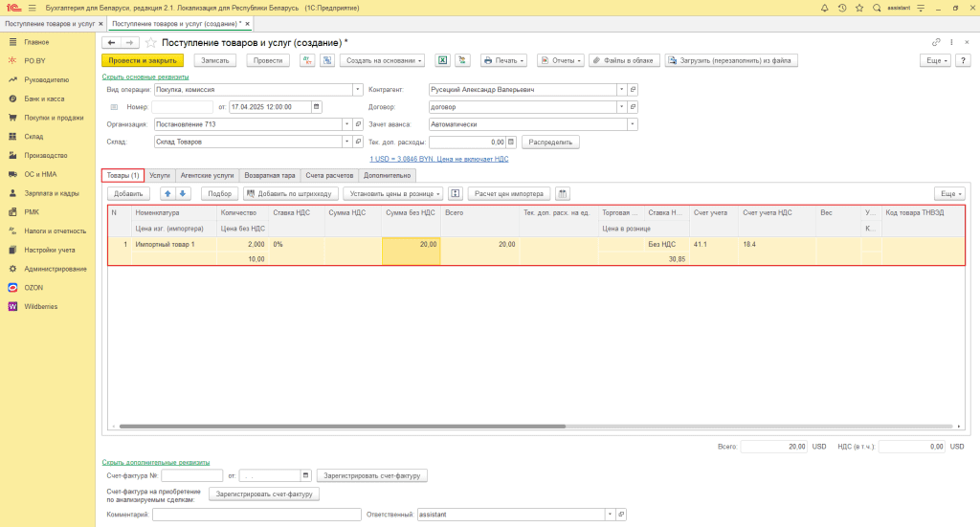980x527 pixels.
Task: Click the Записать button
Action: coord(215,60)
